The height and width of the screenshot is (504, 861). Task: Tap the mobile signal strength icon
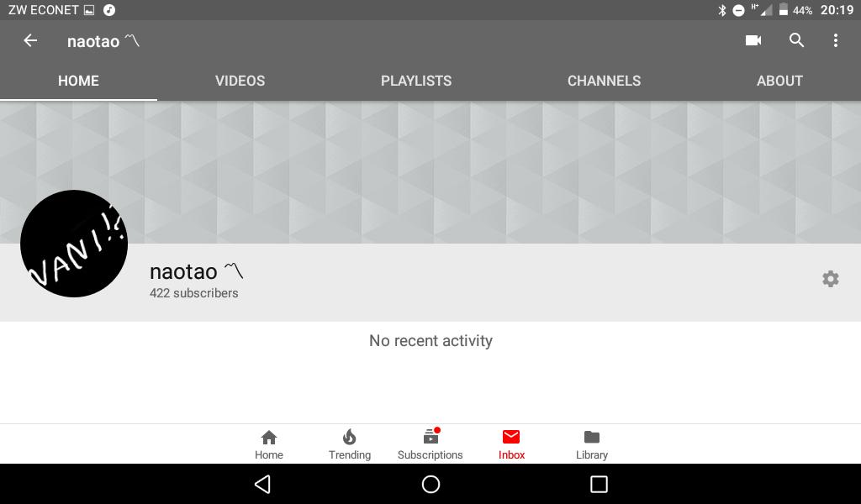coord(762,10)
